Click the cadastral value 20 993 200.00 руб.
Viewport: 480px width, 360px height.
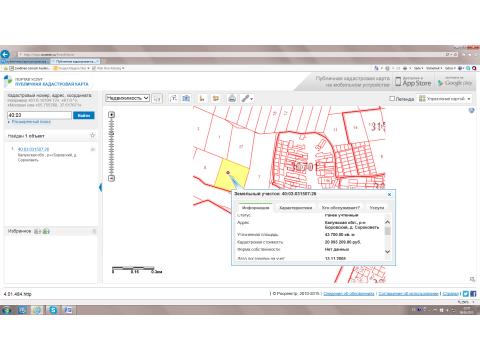pyautogui.click(x=343, y=242)
